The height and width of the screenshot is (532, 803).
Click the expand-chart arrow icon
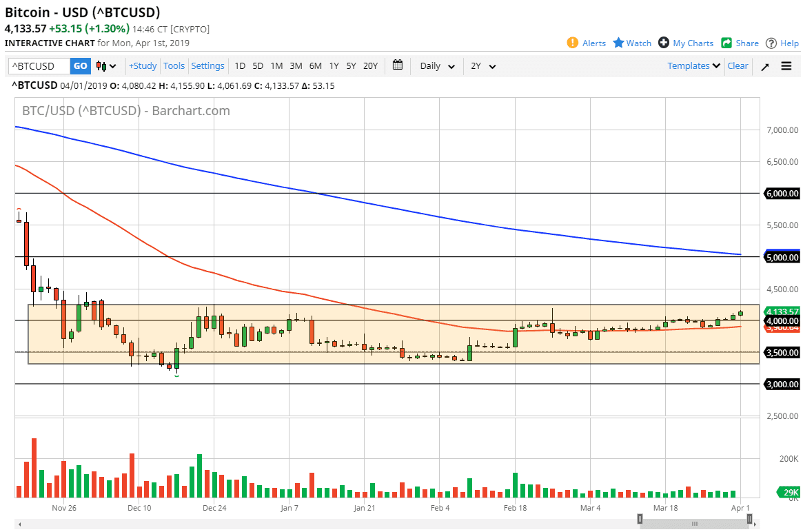(764, 65)
